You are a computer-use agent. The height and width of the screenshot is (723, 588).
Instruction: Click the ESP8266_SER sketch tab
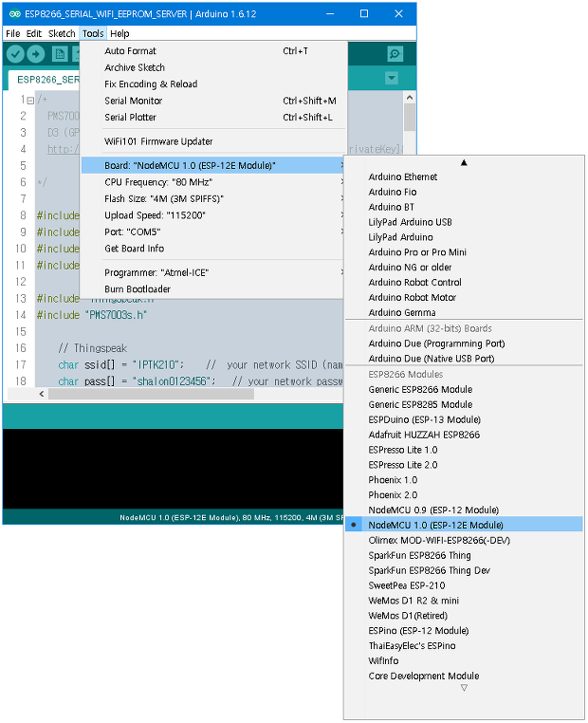tap(45, 80)
